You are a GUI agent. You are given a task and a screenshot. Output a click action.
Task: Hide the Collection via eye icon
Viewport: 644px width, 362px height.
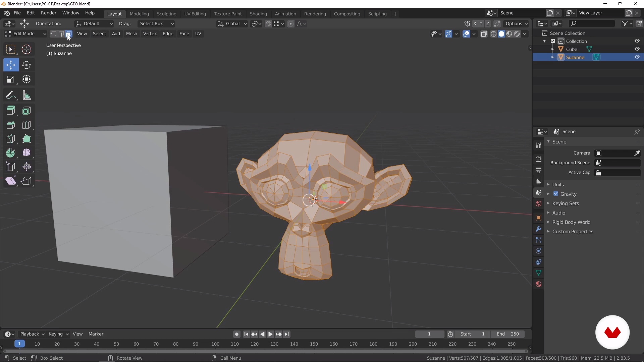637,41
